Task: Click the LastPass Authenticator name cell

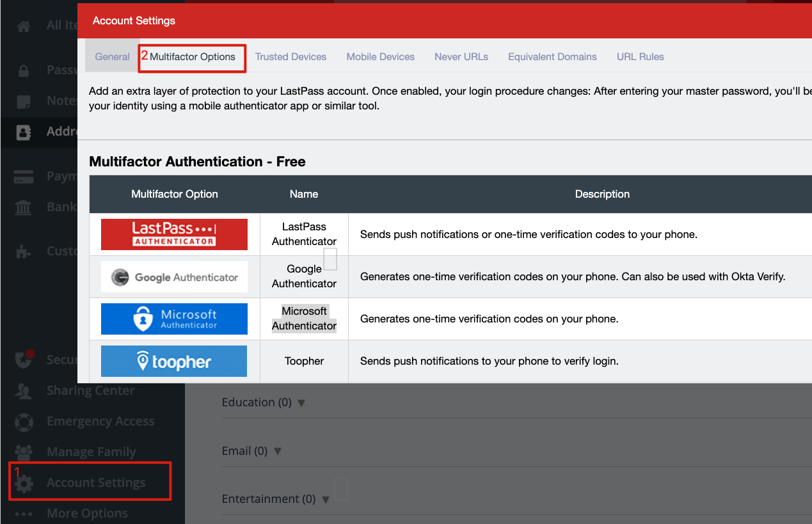Action: tap(304, 234)
